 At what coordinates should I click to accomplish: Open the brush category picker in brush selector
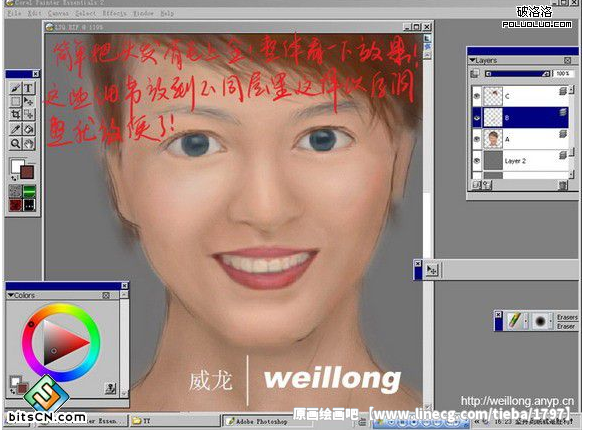514,321
